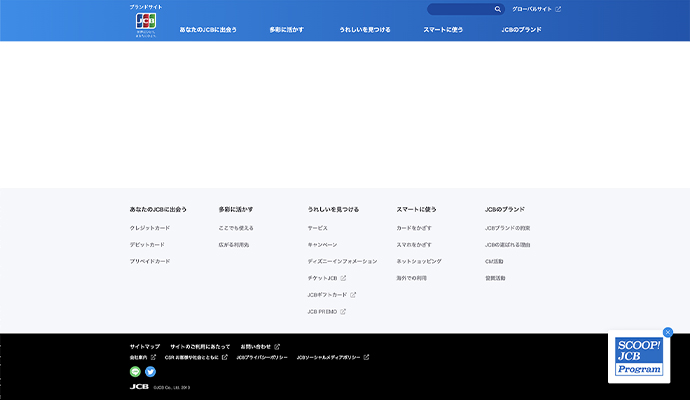Click external-link icon beside JCB PREMO
690x400 pixels.
343,311
